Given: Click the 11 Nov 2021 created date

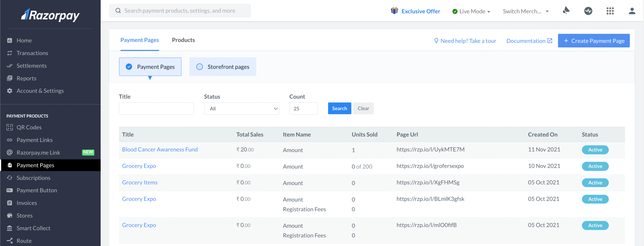Looking at the screenshot, I should coord(544,149).
